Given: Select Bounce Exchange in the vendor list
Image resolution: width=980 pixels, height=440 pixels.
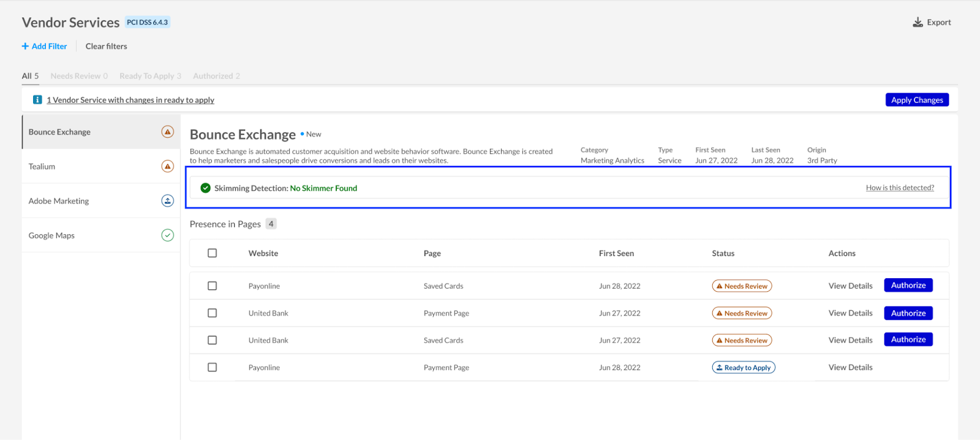Looking at the screenshot, I should click(x=101, y=132).
